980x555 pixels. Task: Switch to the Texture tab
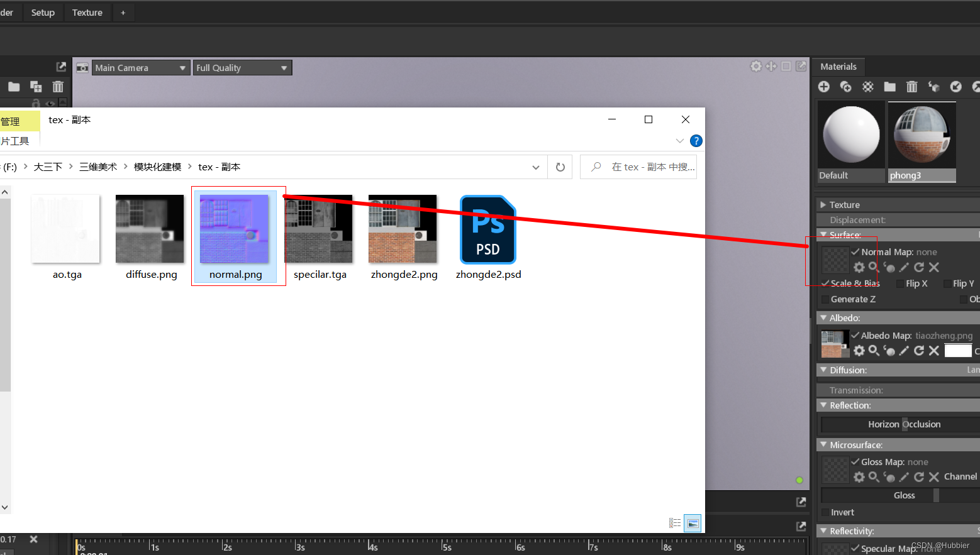87,12
